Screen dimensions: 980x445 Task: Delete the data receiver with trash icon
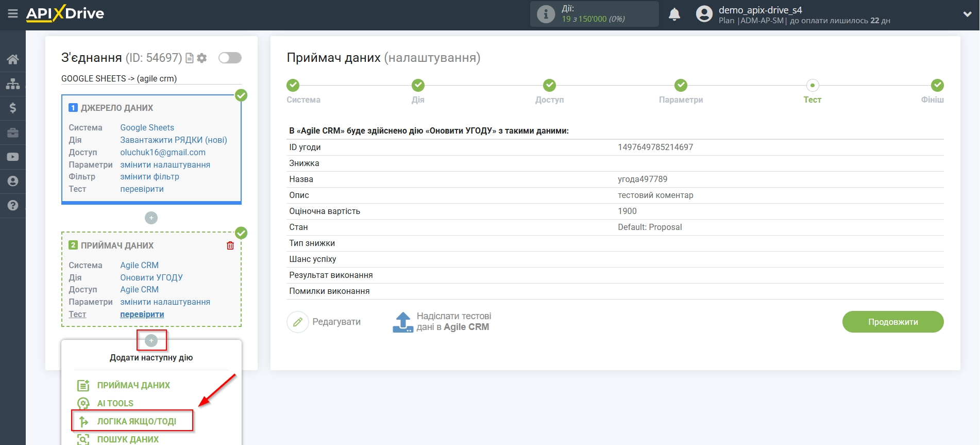[230, 245]
